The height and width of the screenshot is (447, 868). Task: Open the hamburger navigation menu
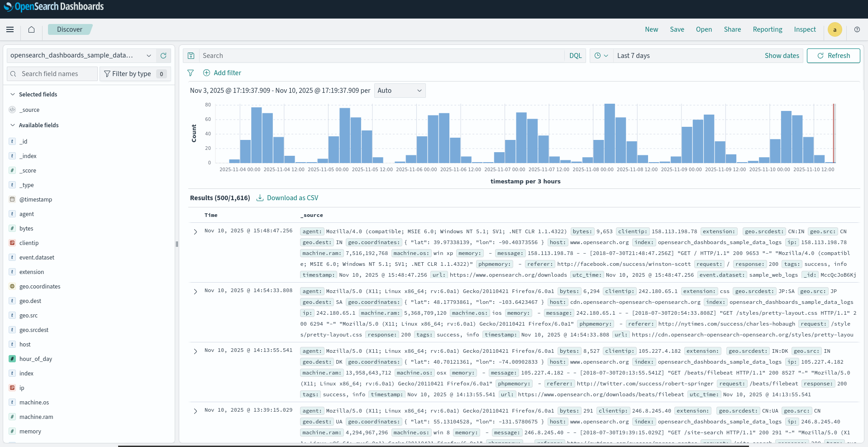(10, 29)
